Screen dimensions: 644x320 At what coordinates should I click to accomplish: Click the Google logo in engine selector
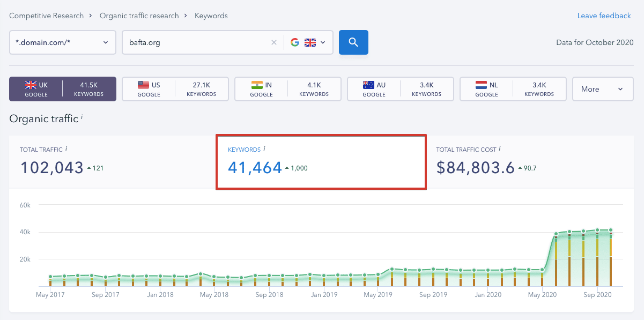(295, 42)
